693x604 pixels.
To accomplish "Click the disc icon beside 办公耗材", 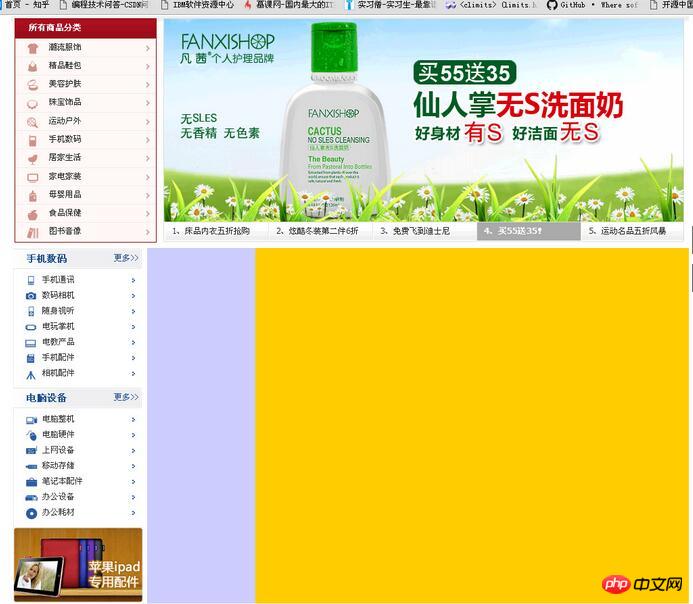I will 31,513.
